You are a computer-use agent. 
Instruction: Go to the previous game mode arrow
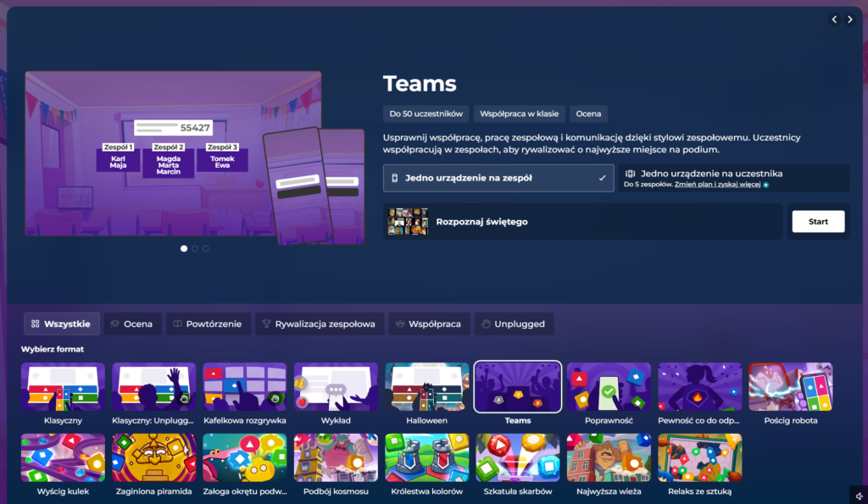coord(834,19)
